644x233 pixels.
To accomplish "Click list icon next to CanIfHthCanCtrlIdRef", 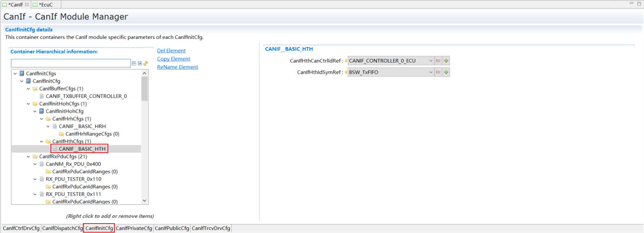I will pyautogui.click(x=438, y=61).
